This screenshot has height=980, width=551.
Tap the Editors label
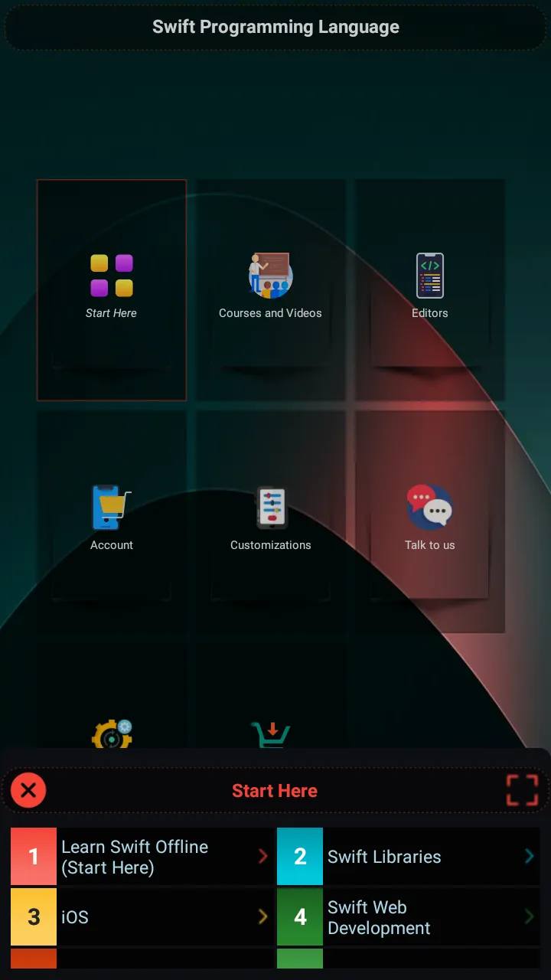(x=430, y=313)
